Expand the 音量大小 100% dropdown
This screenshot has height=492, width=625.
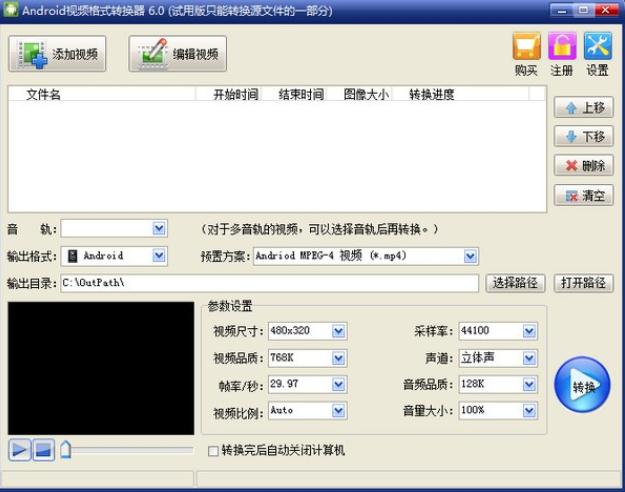(498, 411)
